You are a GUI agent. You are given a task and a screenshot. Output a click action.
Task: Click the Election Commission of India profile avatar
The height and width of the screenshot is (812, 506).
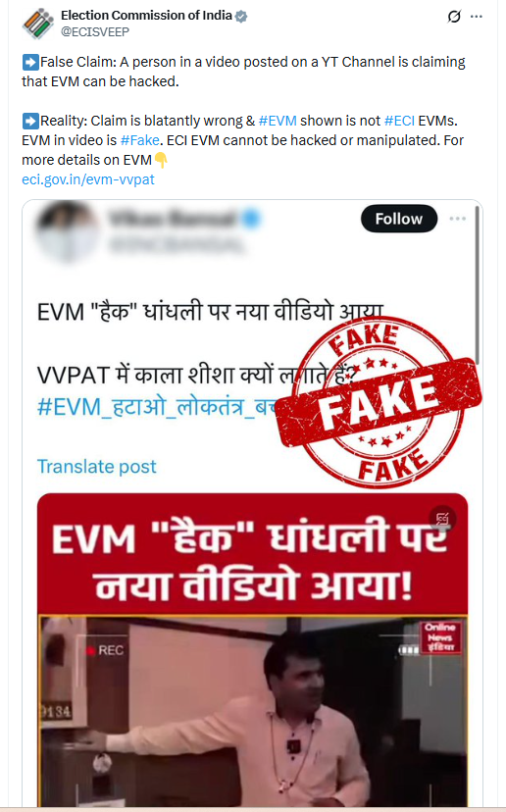point(38,24)
